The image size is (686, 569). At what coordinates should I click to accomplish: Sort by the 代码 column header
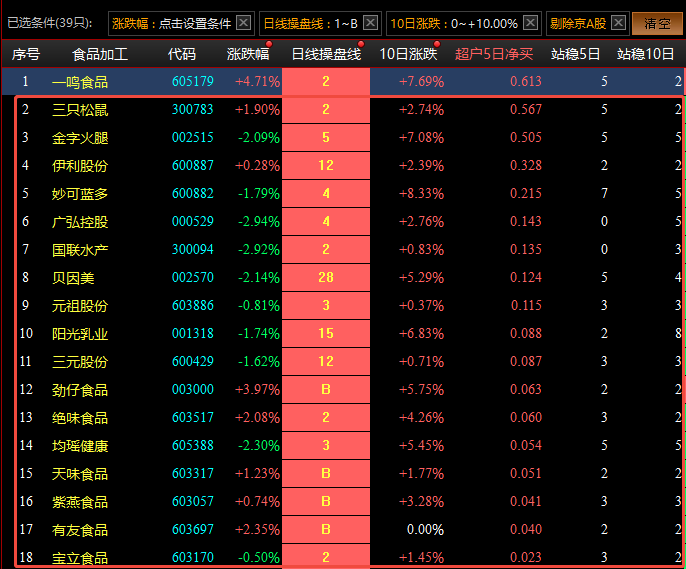point(182,54)
